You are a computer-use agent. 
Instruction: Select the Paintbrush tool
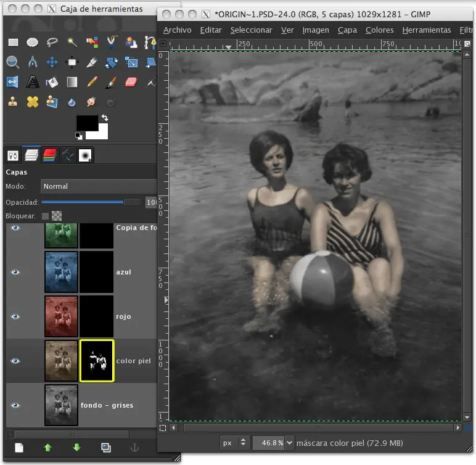pyautogui.click(x=112, y=82)
